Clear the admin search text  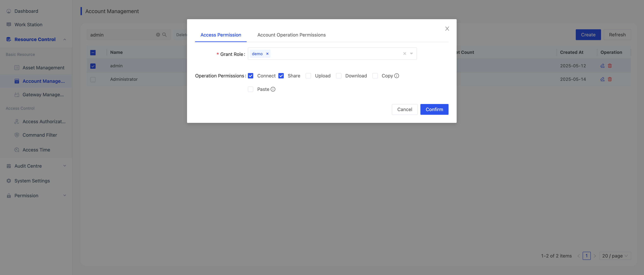158,35
